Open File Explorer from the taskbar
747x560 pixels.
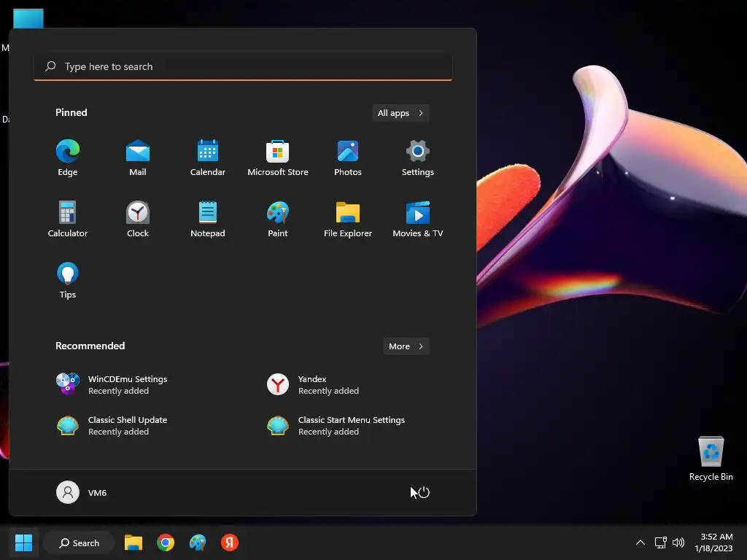point(133,542)
